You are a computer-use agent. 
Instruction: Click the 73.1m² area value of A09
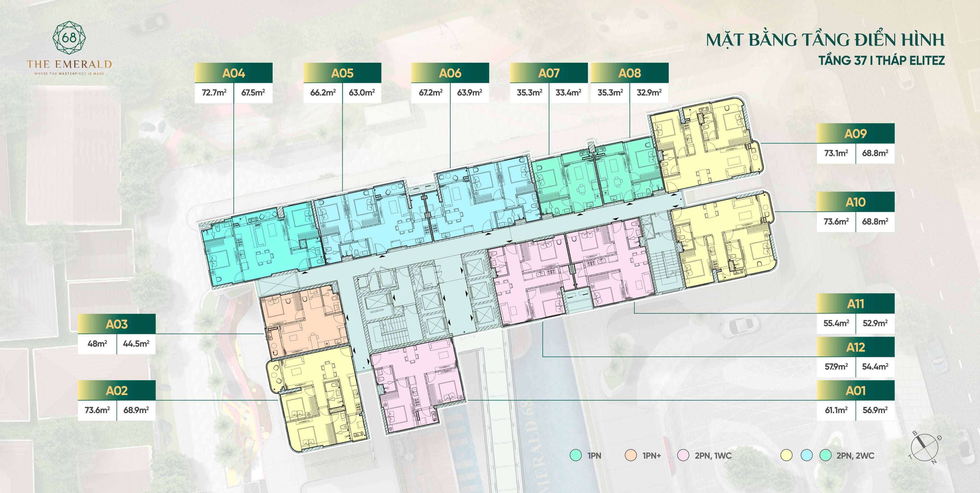coord(836,153)
